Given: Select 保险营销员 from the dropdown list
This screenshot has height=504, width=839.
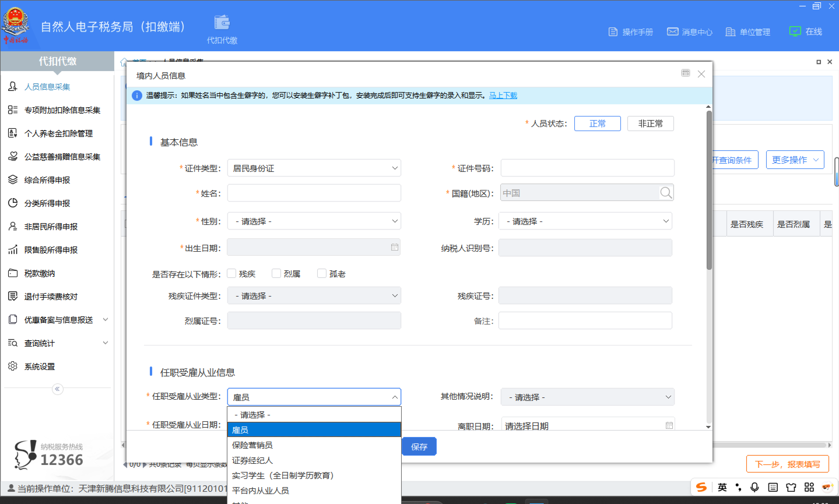Looking at the screenshot, I should pos(314,445).
